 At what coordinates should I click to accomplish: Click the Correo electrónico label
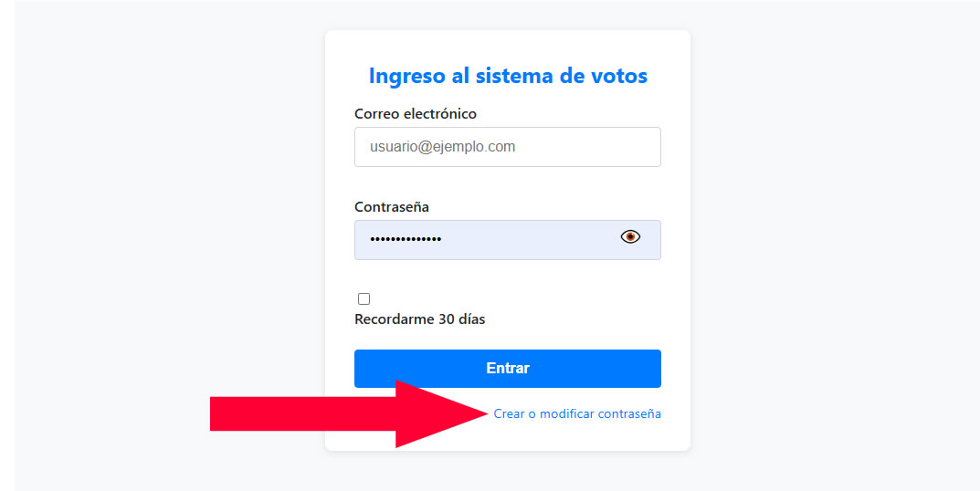tap(415, 114)
